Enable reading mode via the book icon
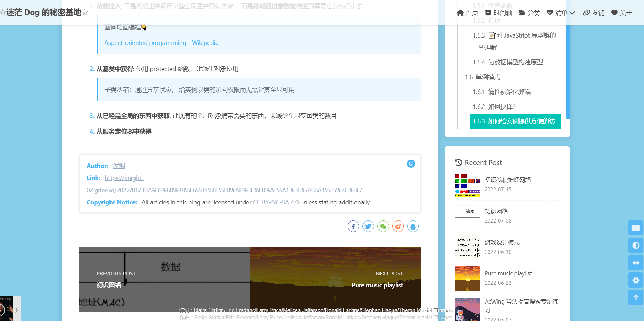 [636, 228]
